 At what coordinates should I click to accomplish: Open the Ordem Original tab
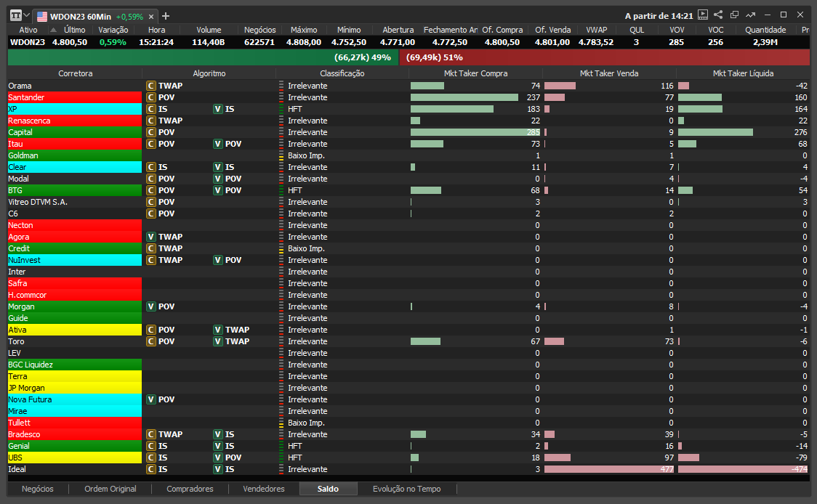[x=110, y=489]
